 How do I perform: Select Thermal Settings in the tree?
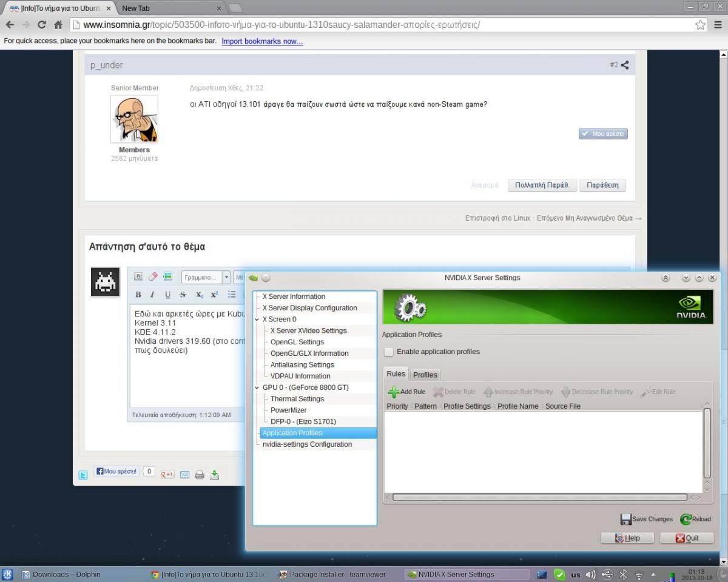(x=297, y=399)
